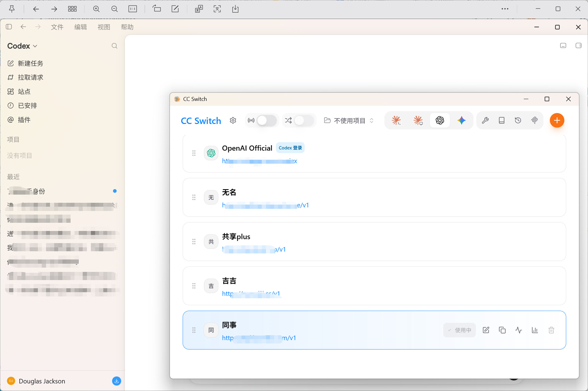Open the 帮助 menu
This screenshot has height=391, width=588.
pyautogui.click(x=127, y=27)
